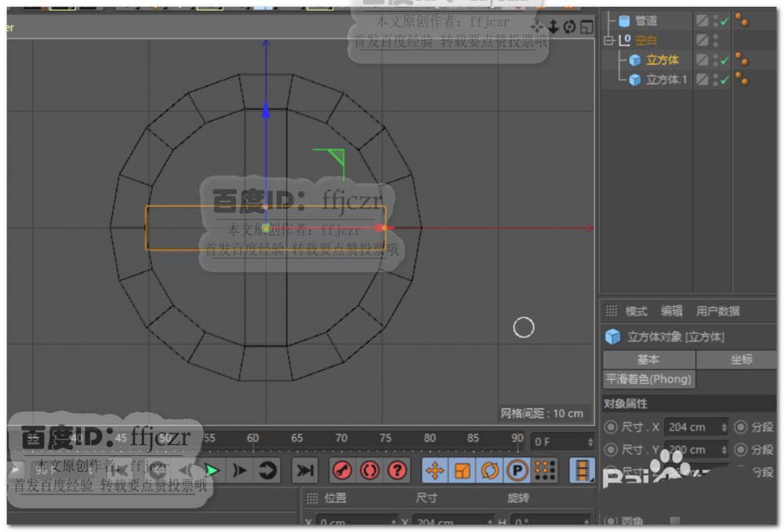
Task: Click the autokeying red icon
Action: (x=370, y=470)
